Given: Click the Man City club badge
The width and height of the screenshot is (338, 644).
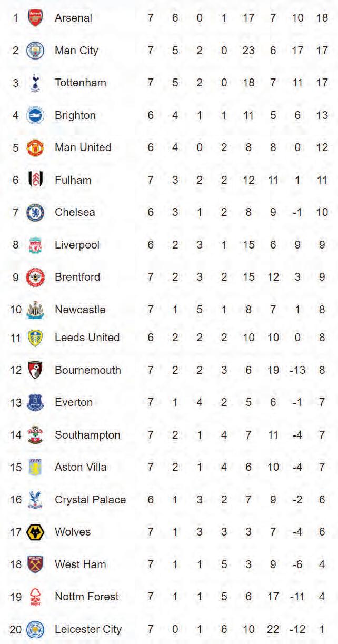Looking at the screenshot, I should point(35,51).
